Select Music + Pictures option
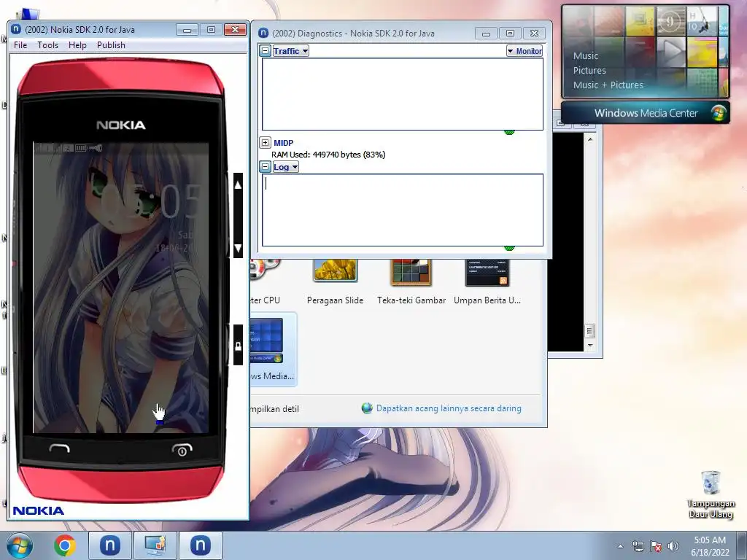Image resolution: width=747 pixels, height=560 pixels. tap(608, 85)
